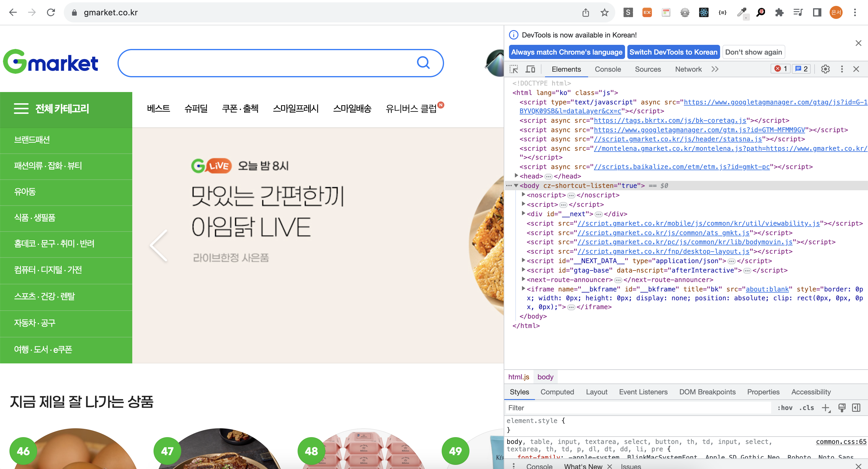Open the Chrome profile avatar
Viewport: 868px width, 469px height.
pyautogui.click(x=836, y=12)
